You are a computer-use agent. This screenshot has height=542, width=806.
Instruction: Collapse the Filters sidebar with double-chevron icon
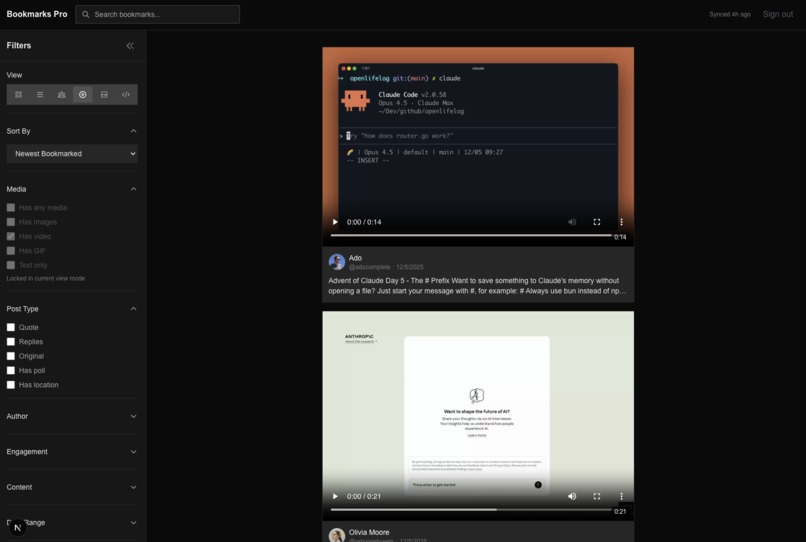[130, 46]
